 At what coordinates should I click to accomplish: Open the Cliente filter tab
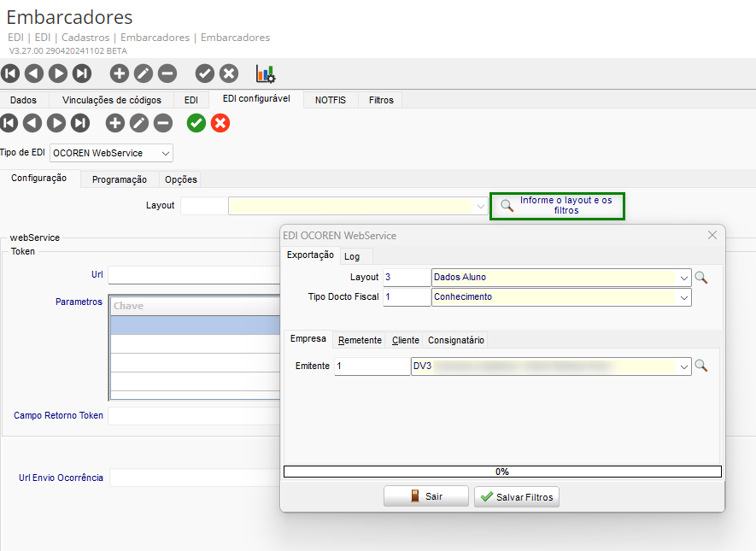point(406,340)
